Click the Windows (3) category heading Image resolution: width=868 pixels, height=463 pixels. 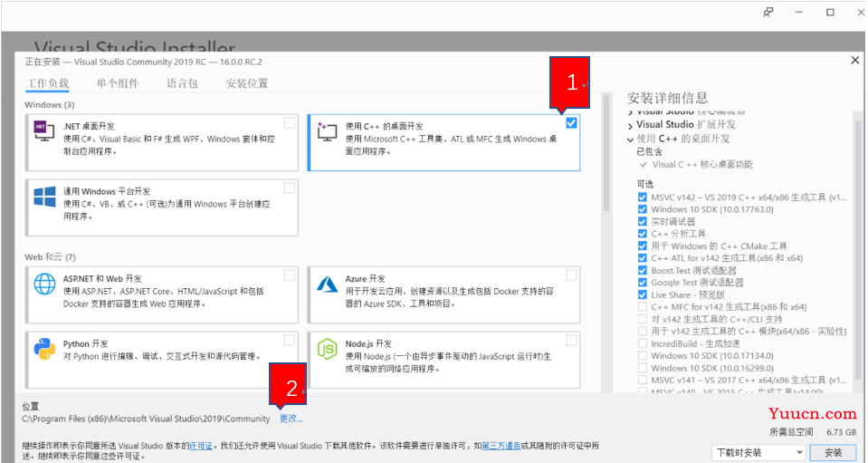tap(49, 105)
